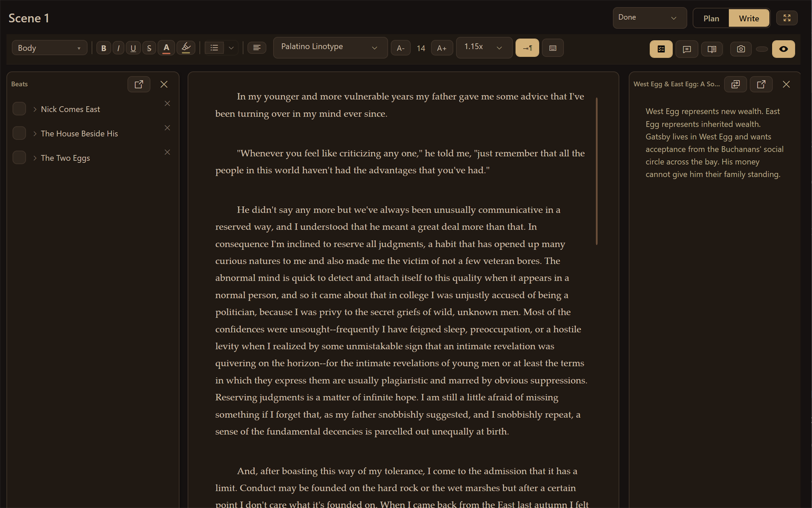Switch to the Plan tab
This screenshot has height=508, width=812.
711,18
